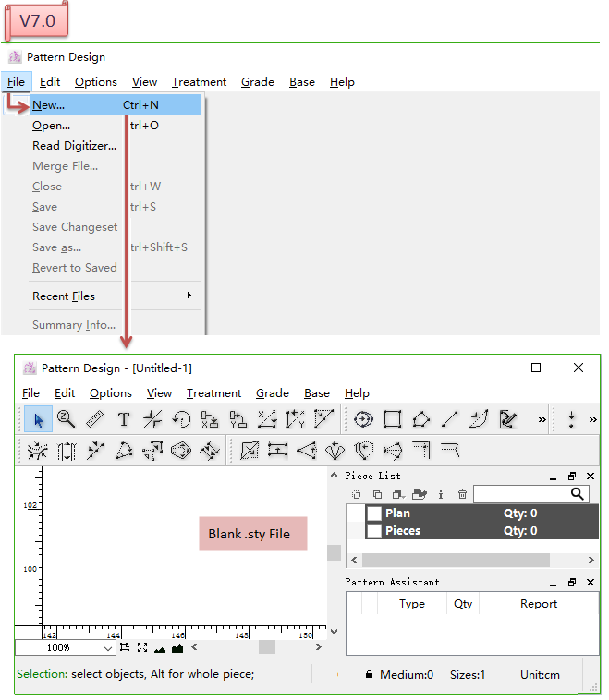Click the info icon in Piece List
This screenshot has width=609, height=700.
[441, 494]
